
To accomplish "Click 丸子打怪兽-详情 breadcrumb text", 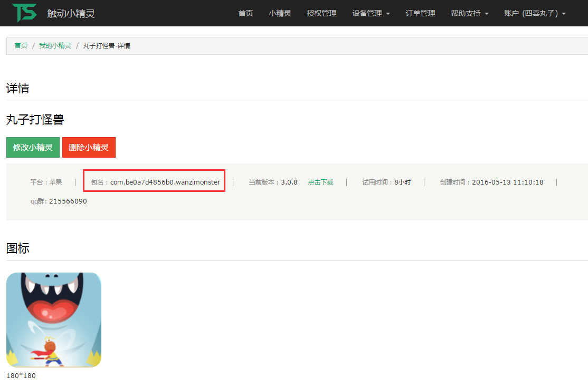I will pyautogui.click(x=107, y=46).
